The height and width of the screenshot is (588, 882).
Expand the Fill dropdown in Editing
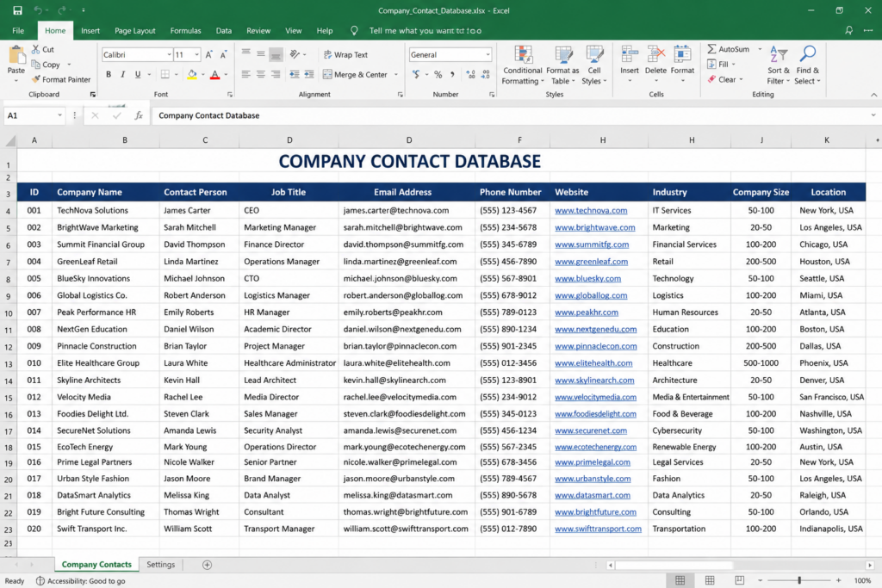click(734, 64)
